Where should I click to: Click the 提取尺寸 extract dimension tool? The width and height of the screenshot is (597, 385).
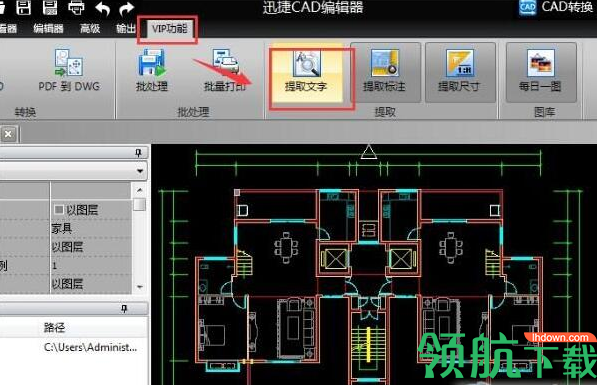(460, 72)
